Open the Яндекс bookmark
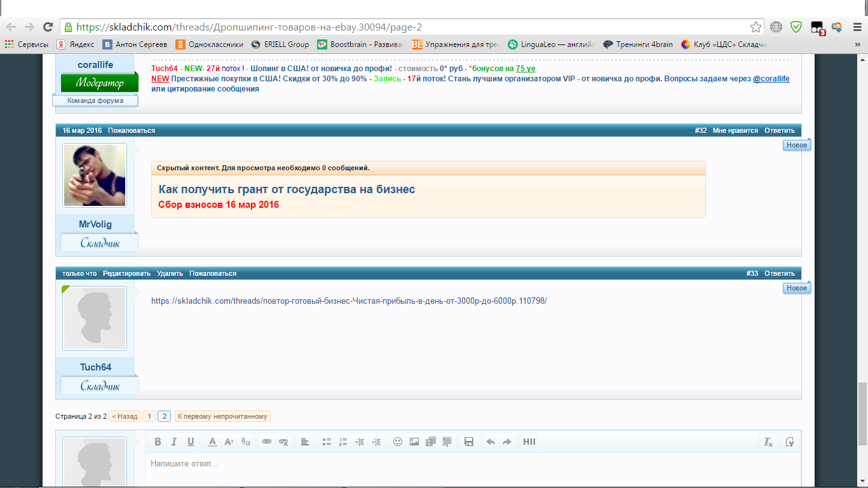The image size is (868, 488). coord(76,44)
